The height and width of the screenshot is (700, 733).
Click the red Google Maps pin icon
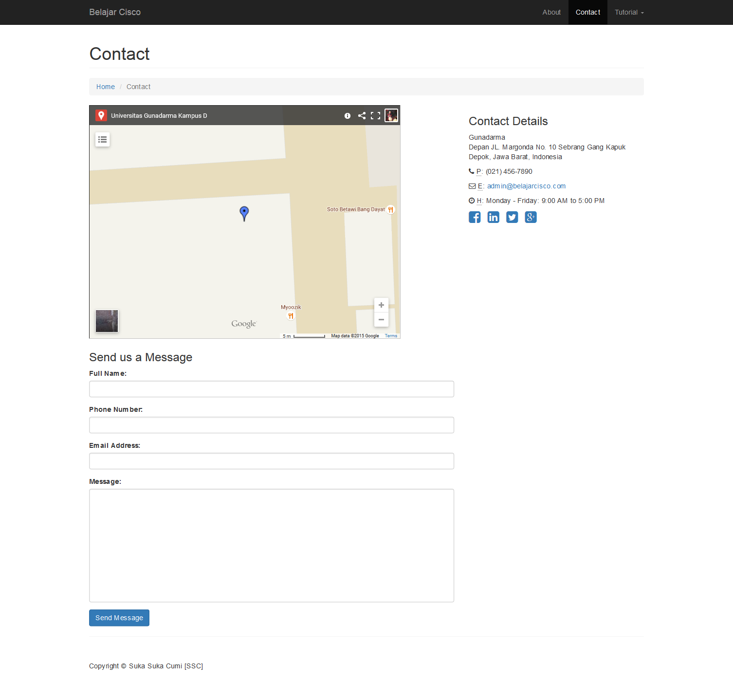101,115
